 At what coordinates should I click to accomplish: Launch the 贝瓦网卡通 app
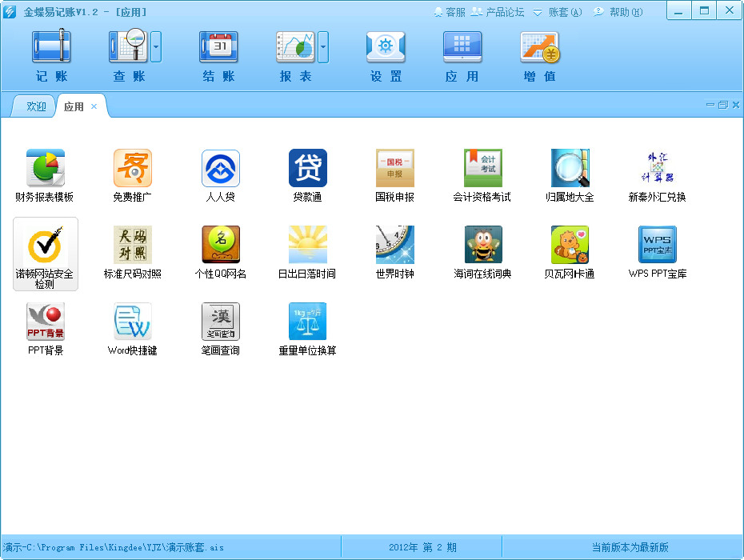[570, 253]
